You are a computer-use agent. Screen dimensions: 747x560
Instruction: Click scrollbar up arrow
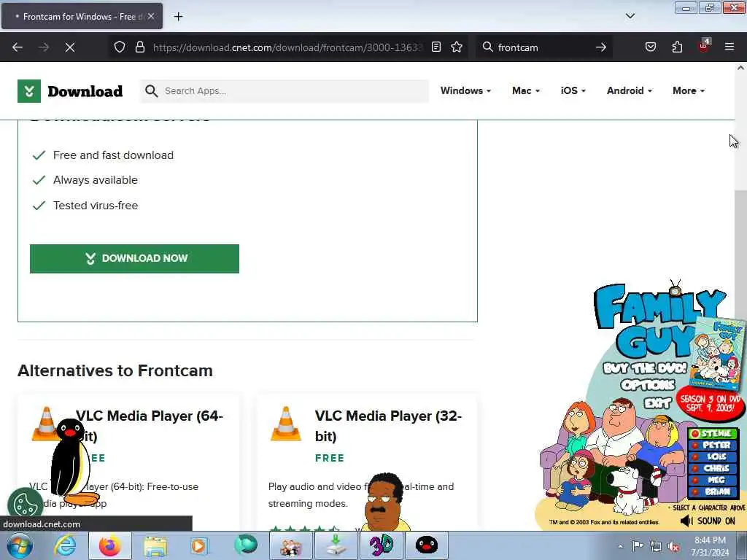pyautogui.click(x=741, y=68)
